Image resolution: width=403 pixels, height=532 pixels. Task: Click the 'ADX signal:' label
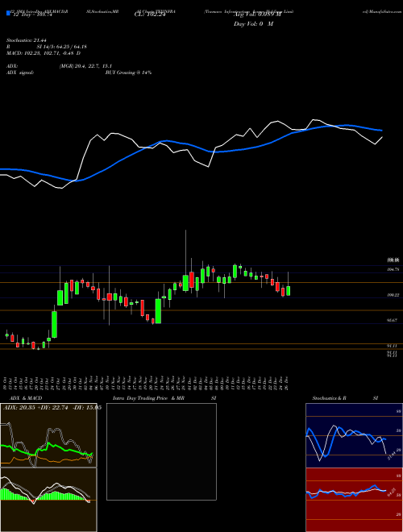pyautogui.click(x=20, y=73)
